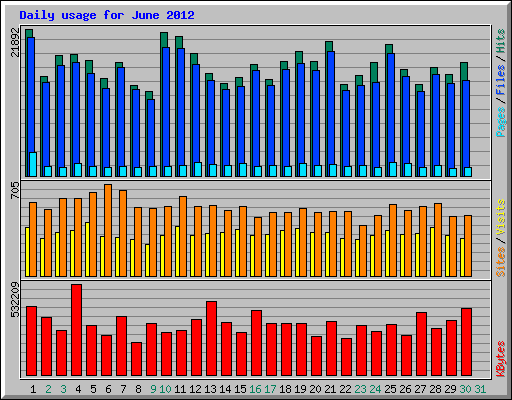Click day 17 on the x-axis
The height and width of the screenshot is (400, 512).
point(270,389)
